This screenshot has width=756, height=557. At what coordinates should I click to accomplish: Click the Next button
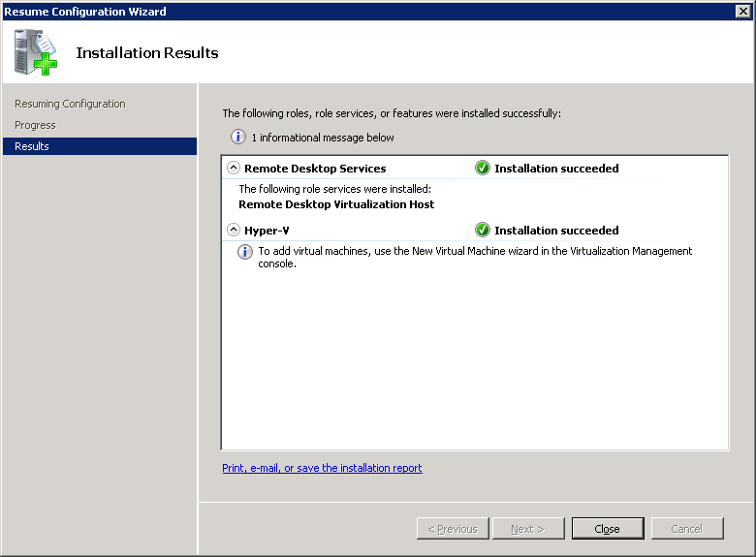[x=528, y=529]
